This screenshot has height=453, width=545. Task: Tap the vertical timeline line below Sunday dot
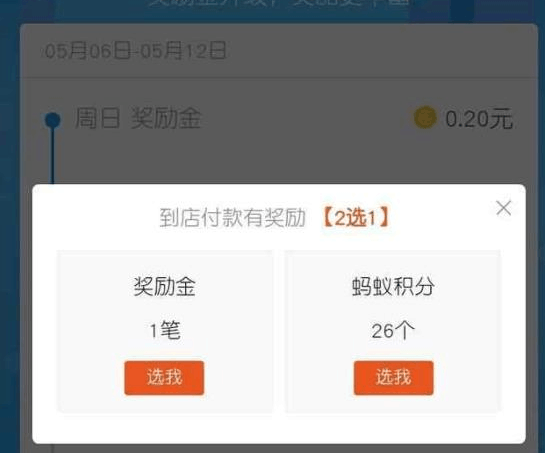(53, 156)
